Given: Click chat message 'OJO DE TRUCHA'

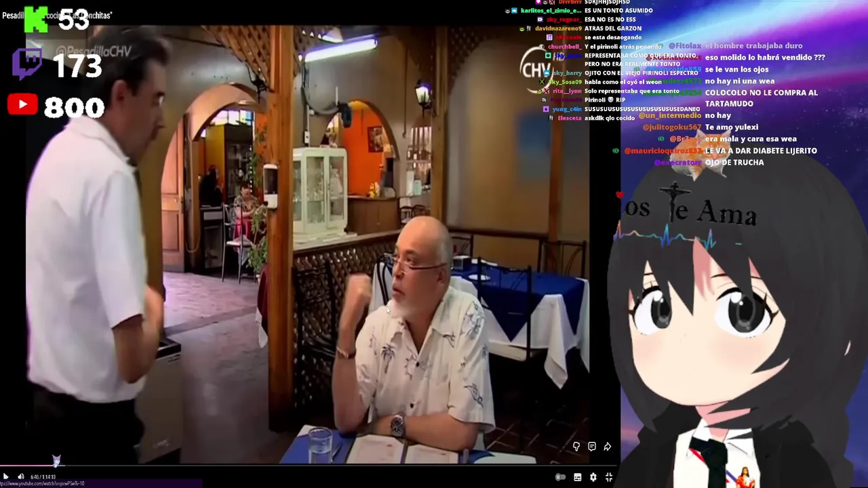Looking at the screenshot, I should [x=734, y=163].
